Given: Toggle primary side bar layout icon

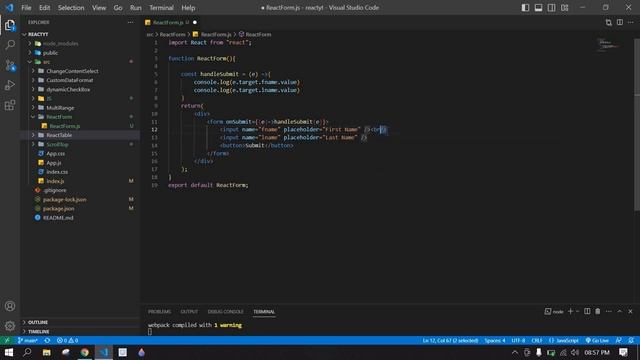Looking at the screenshot, I should (x=525, y=8).
